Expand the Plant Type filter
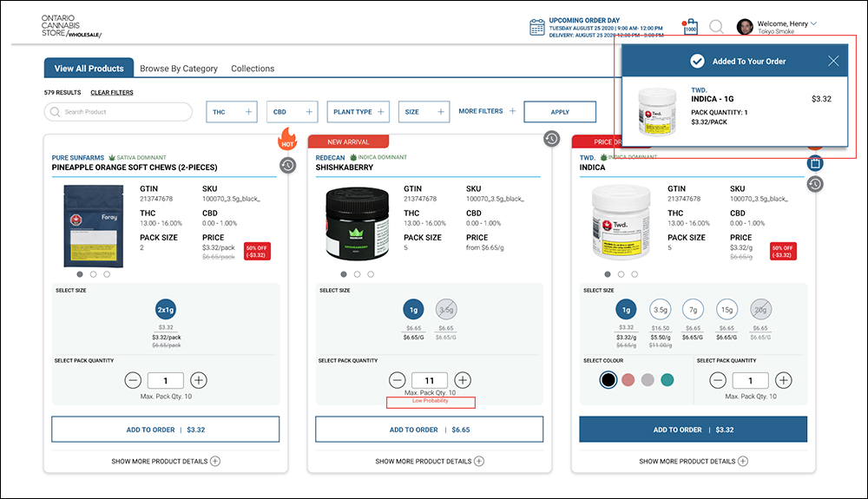 pyautogui.click(x=358, y=112)
